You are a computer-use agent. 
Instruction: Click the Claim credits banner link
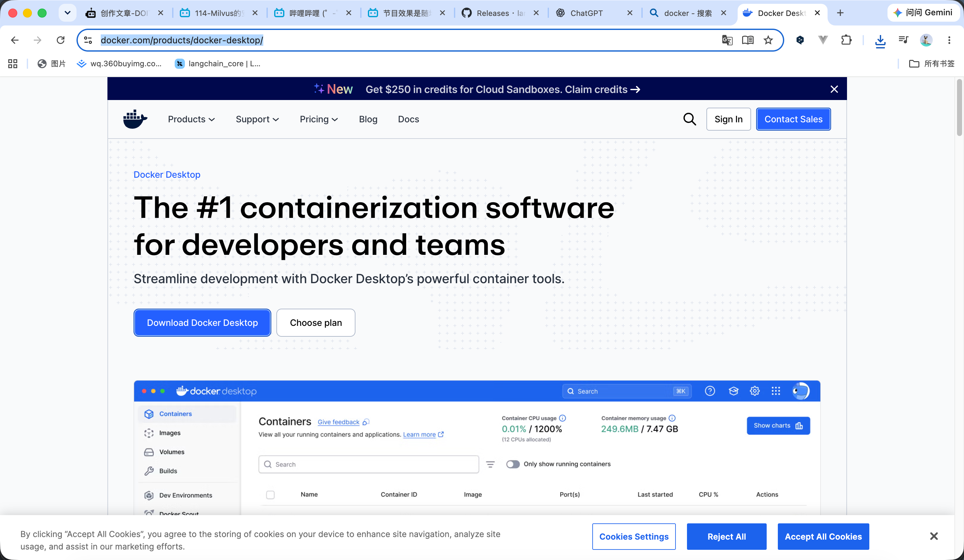tap(602, 90)
